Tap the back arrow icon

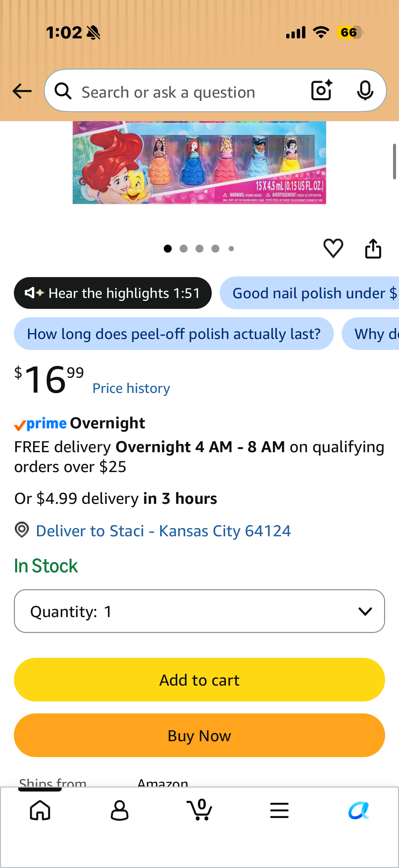[x=22, y=91]
